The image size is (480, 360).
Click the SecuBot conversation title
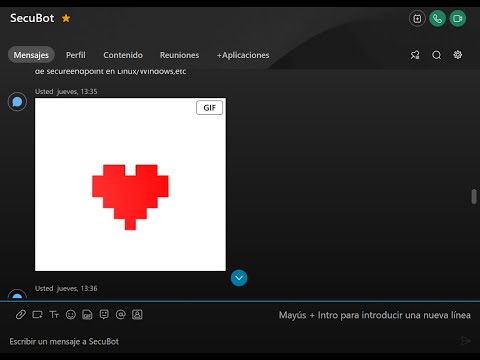click(32, 18)
